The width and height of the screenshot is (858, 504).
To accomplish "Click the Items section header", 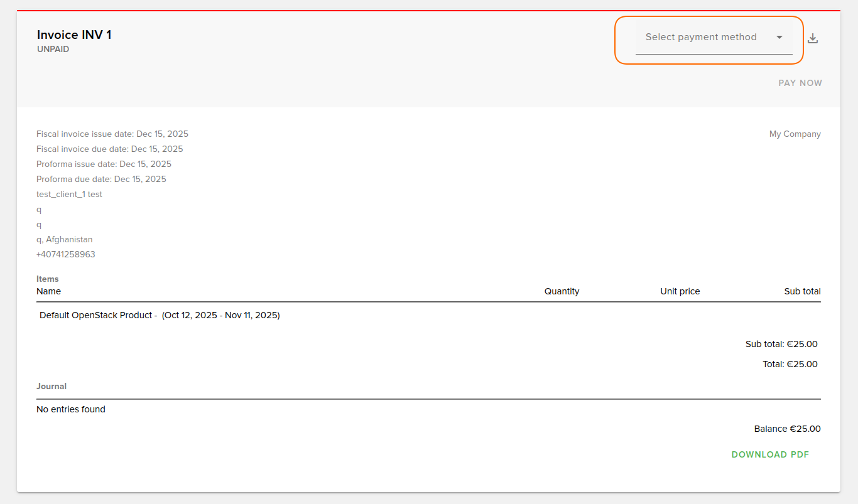I will coord(47,279).
